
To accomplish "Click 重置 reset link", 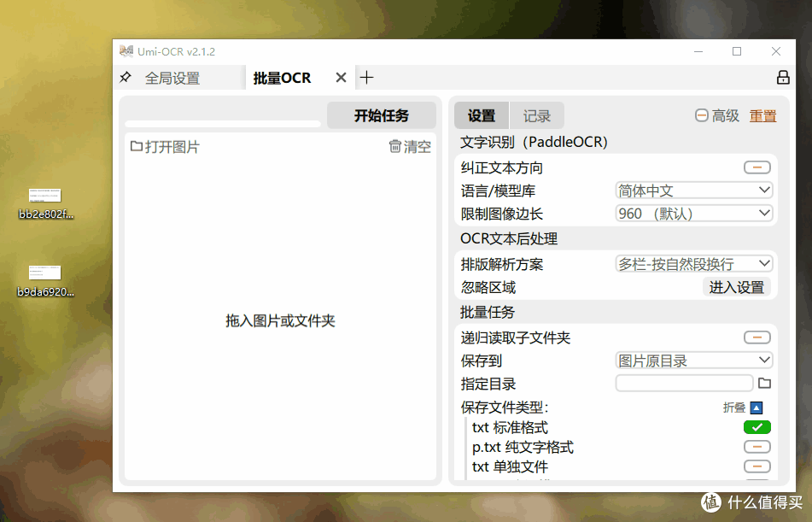I will (762, 116).
